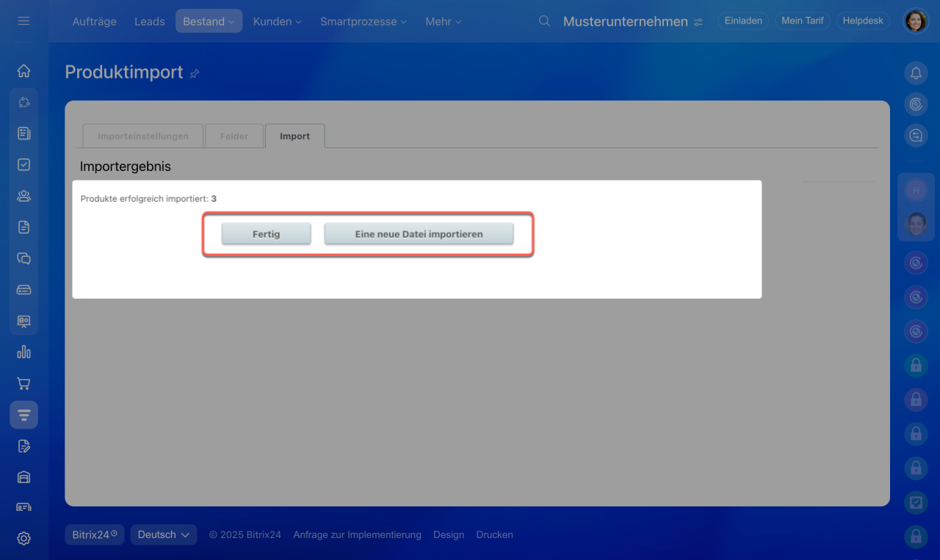Select the Import tab
The height and width of the screenshot is (560, 940).
(294, 136)
